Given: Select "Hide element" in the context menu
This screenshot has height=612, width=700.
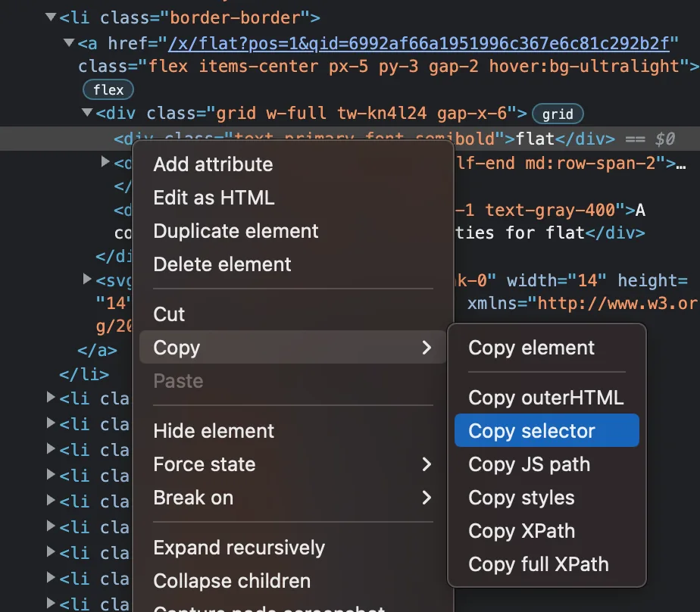Looking at the screenshot, I should click(x=213, y=430).
